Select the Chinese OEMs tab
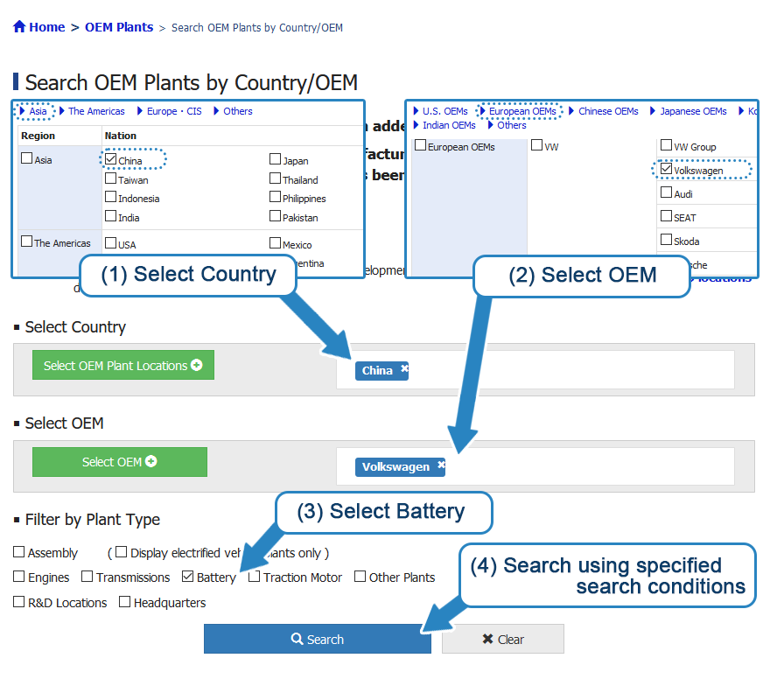 pos(608,111)
